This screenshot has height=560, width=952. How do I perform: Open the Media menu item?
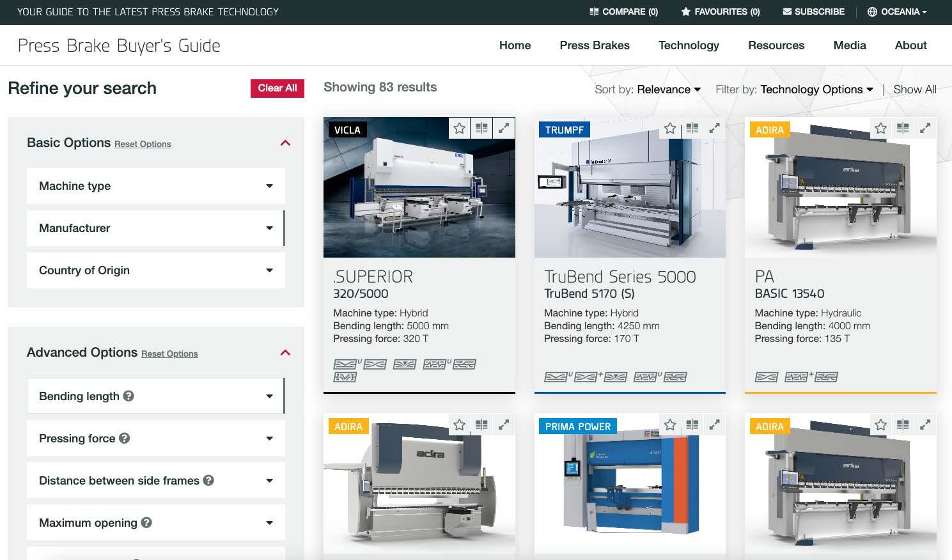850,45
